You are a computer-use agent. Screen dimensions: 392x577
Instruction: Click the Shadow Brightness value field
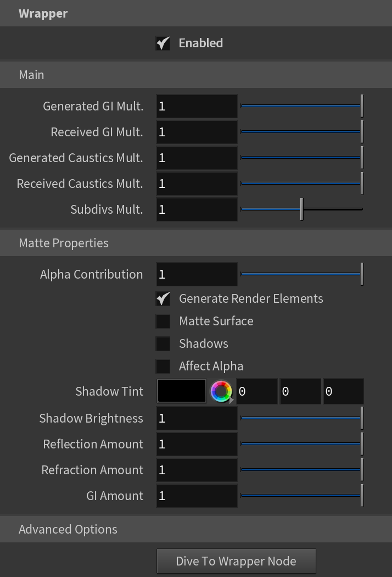coord(197,418)
